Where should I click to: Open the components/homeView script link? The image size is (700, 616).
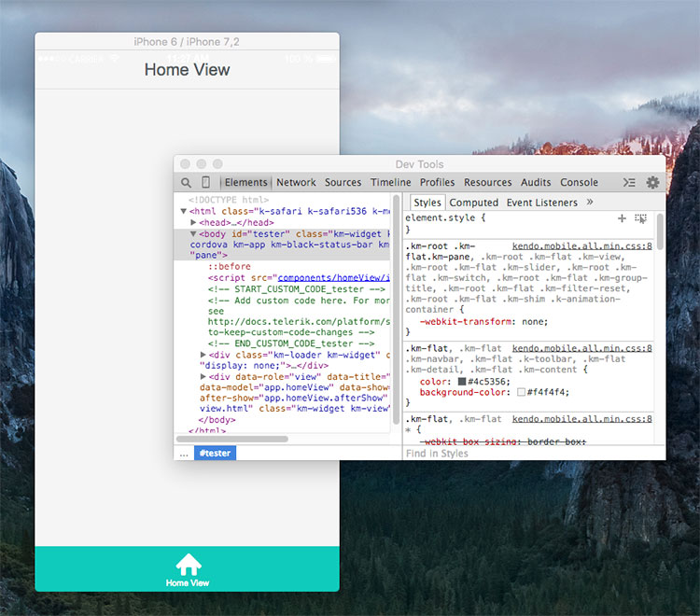[333, 277]
